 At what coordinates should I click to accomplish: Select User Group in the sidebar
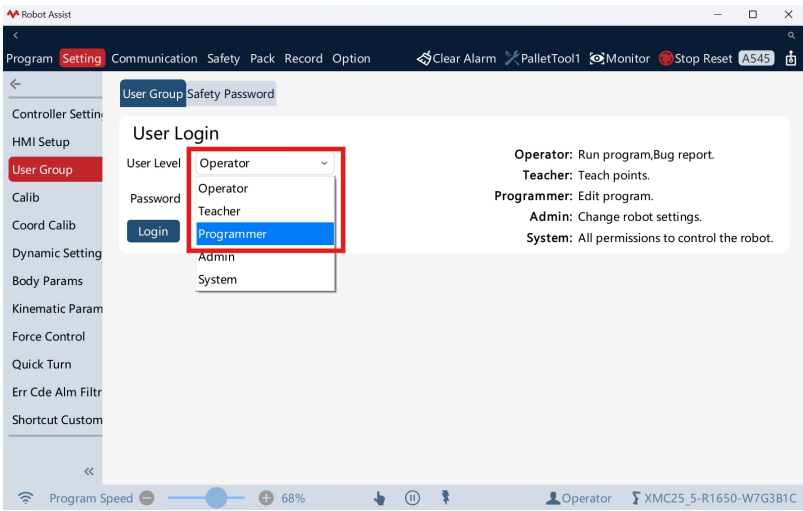click(x=55, y=169)
